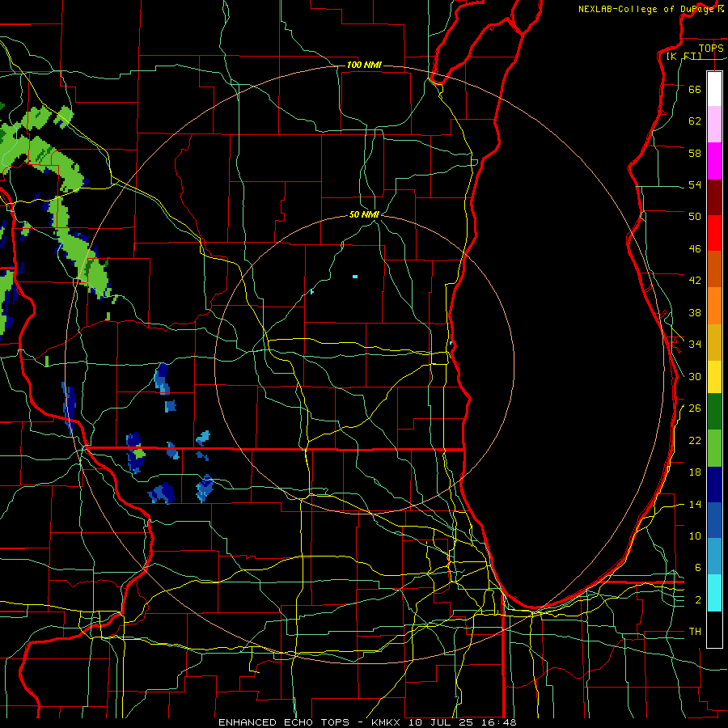Click the light sky-blue legend swatch
Image resolution: width=728 pixels, height=728 pixels.
[714, 557]
